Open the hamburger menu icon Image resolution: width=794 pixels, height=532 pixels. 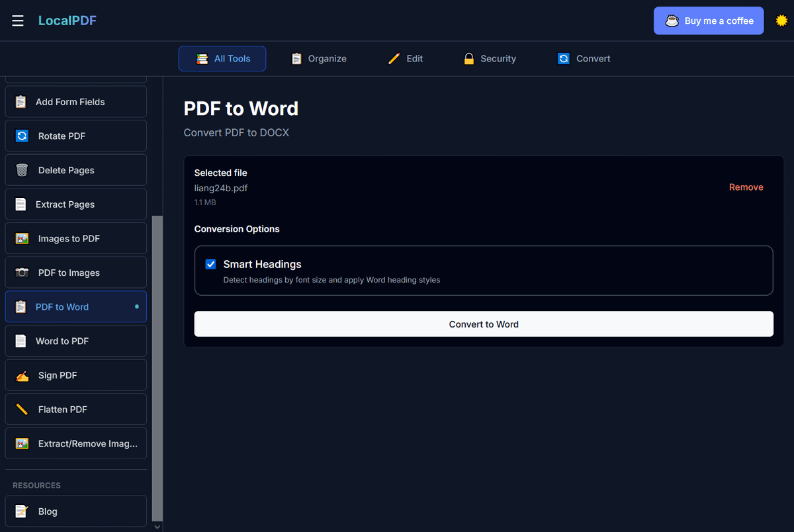(18, 21)
